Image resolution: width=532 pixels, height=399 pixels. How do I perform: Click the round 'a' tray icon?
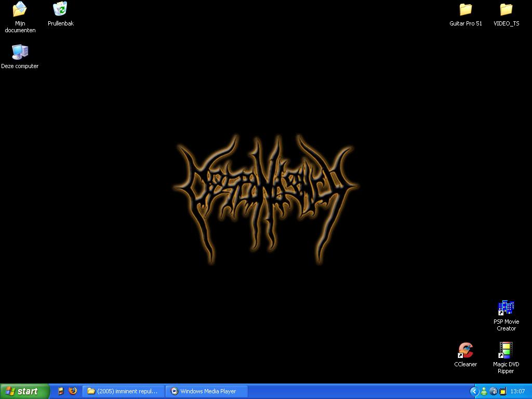coord(494,391)
